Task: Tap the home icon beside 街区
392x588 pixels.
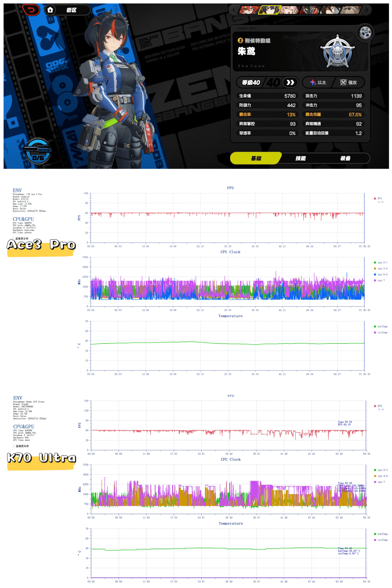Action: pyautogui.click(x=50, y=10)
